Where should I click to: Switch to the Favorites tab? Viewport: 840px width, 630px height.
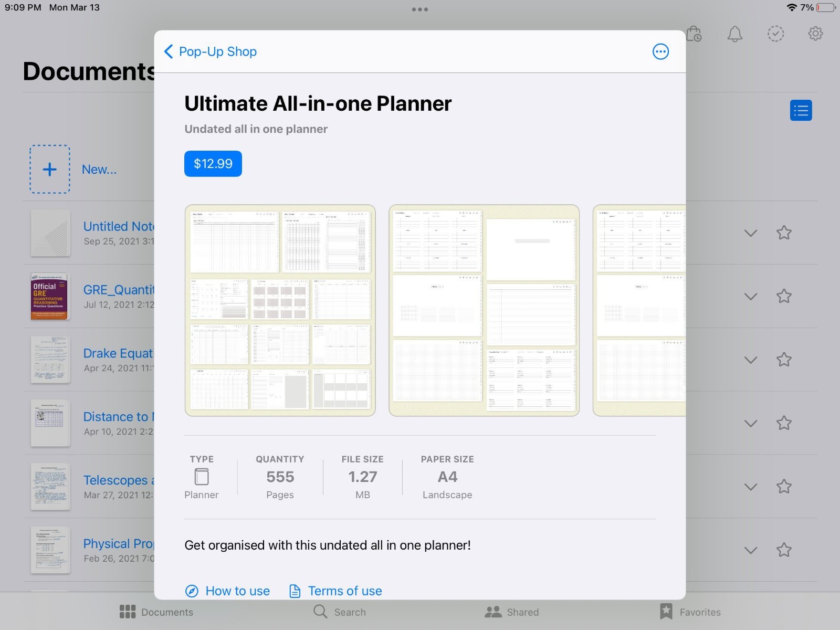(690, 612)
